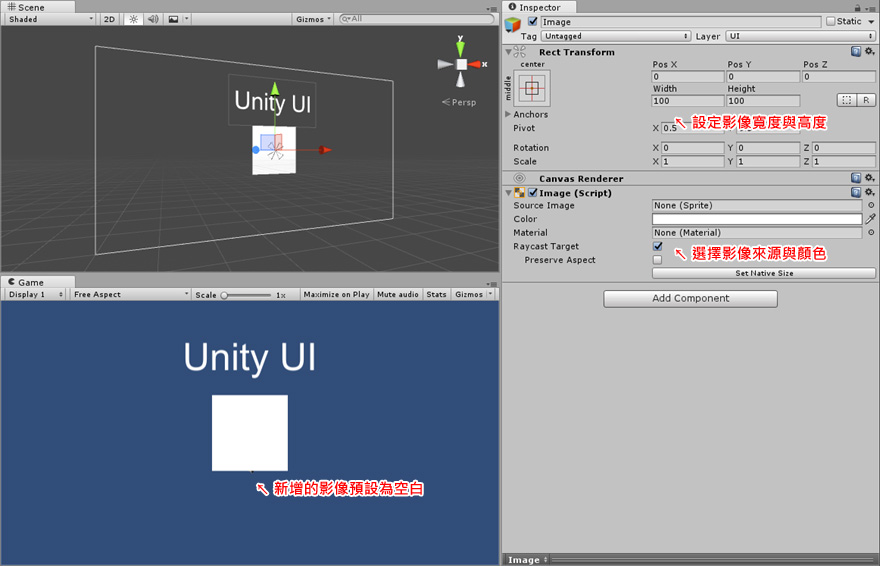
Task: Collapse the Image (Script) component foldout
Action: pos(508,192)
